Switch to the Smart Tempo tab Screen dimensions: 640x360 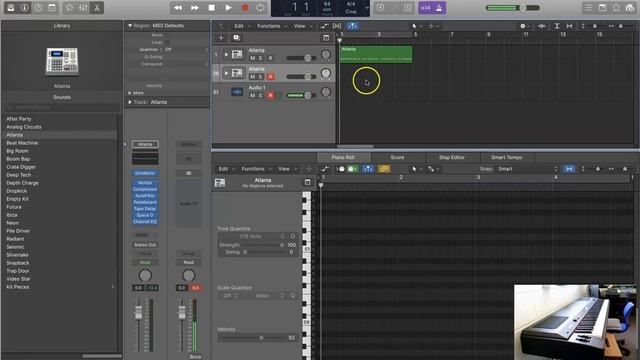tap(507, 158)
